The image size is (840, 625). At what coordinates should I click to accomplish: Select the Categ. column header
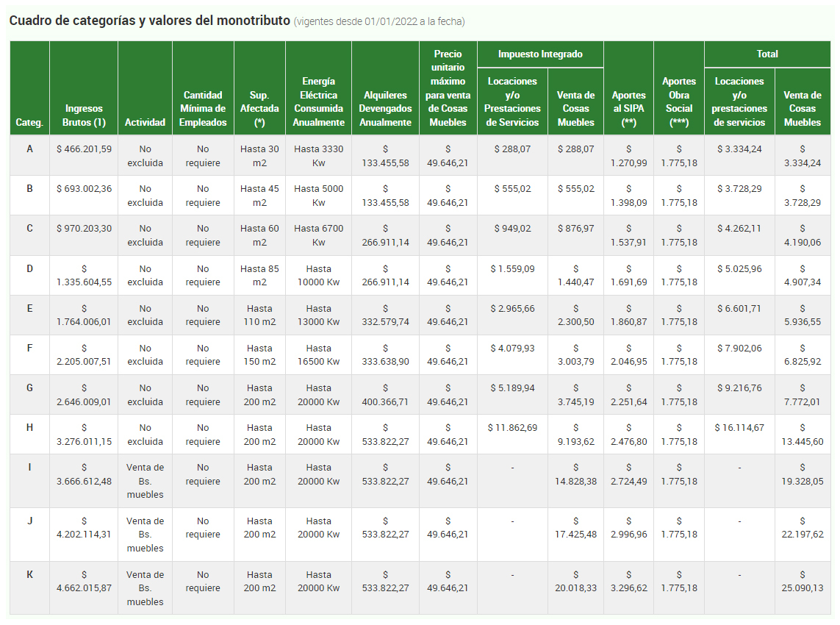pyautogui.click(x=29, y=122)
